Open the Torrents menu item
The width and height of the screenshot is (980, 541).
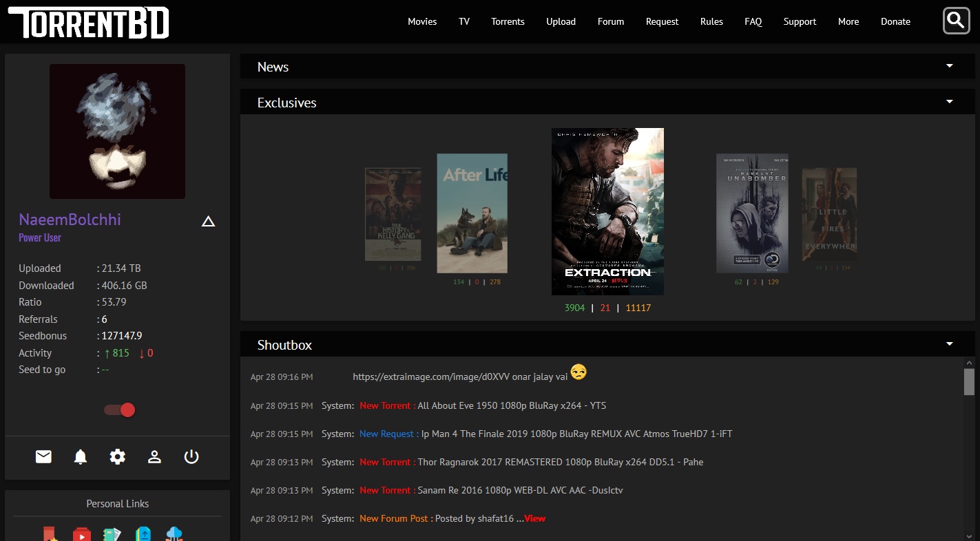508,21
